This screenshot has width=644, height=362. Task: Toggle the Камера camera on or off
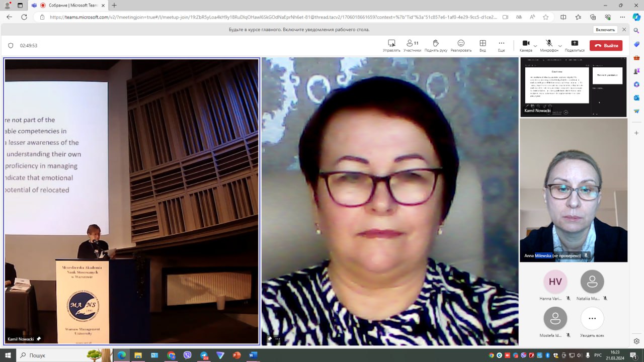pyautogui.click(x=526, y=45)
